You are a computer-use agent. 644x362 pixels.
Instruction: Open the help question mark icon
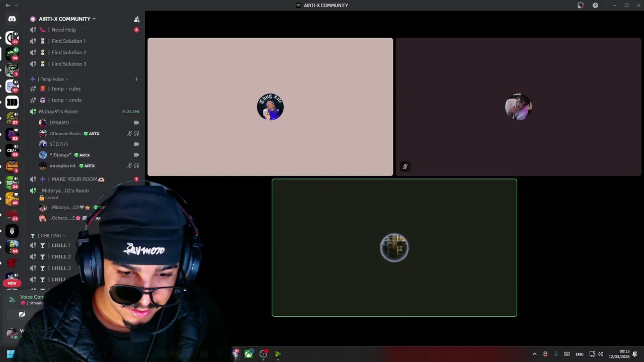(x=595, y=6)
